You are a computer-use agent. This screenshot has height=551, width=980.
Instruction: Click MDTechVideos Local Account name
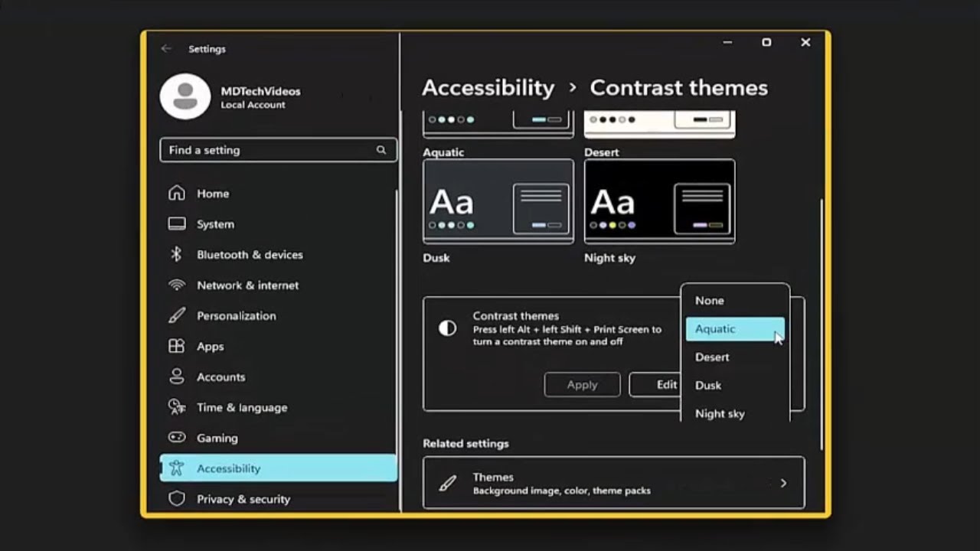coord(260,97)
